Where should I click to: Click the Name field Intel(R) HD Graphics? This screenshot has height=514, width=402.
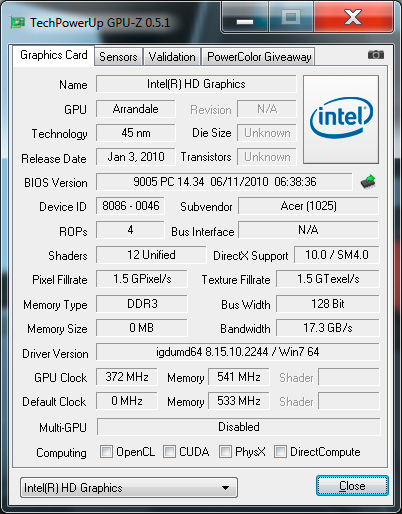(x=196, y=84)
